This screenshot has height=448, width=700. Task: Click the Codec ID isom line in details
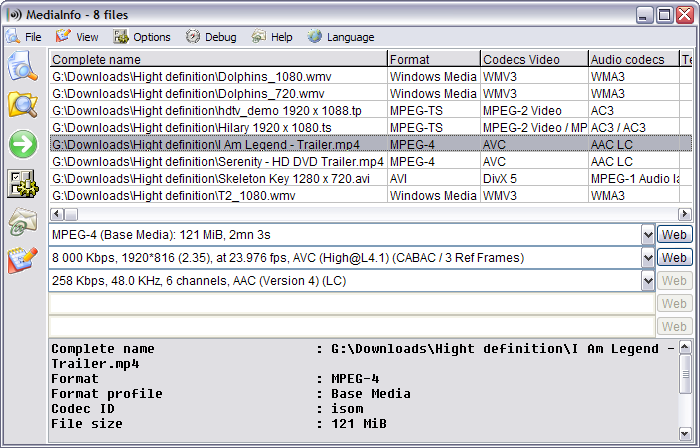pyautogui.click(x=208, y=409)
